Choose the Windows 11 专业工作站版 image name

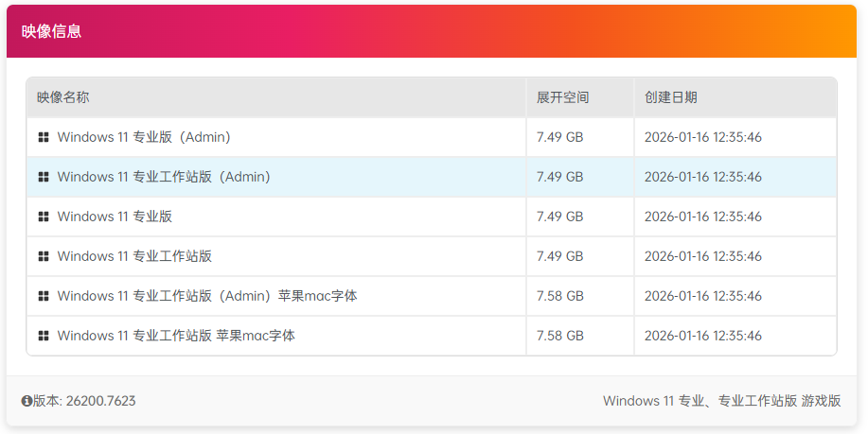(134, 256)
